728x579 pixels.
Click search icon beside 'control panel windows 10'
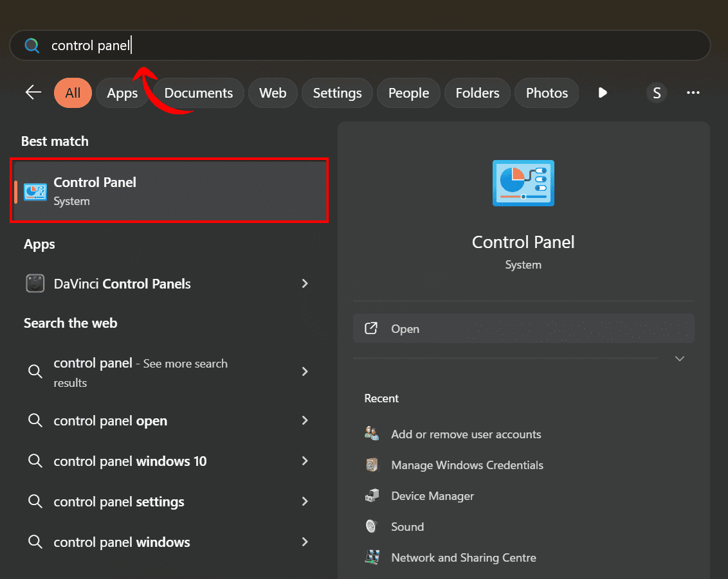(35, 461)
